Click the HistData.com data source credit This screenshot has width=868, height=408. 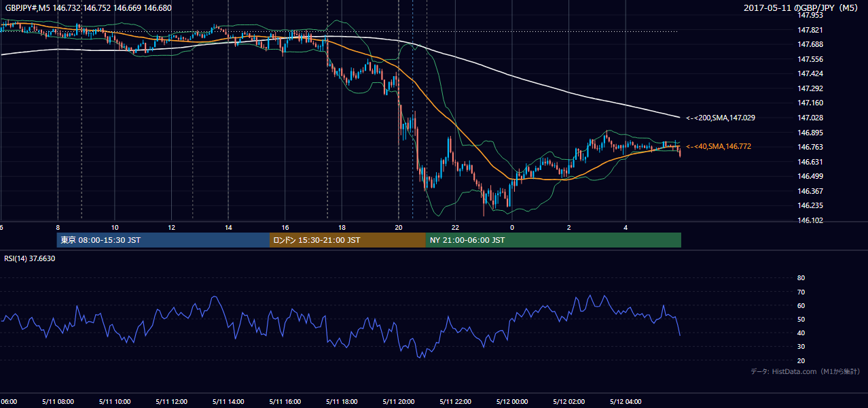(x=806, y=371)
